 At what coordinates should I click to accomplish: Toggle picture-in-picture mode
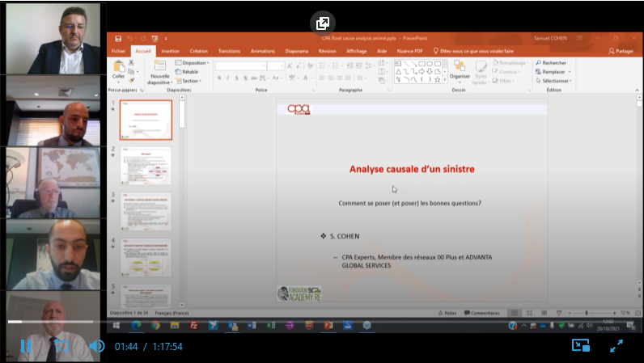point(581,345)
